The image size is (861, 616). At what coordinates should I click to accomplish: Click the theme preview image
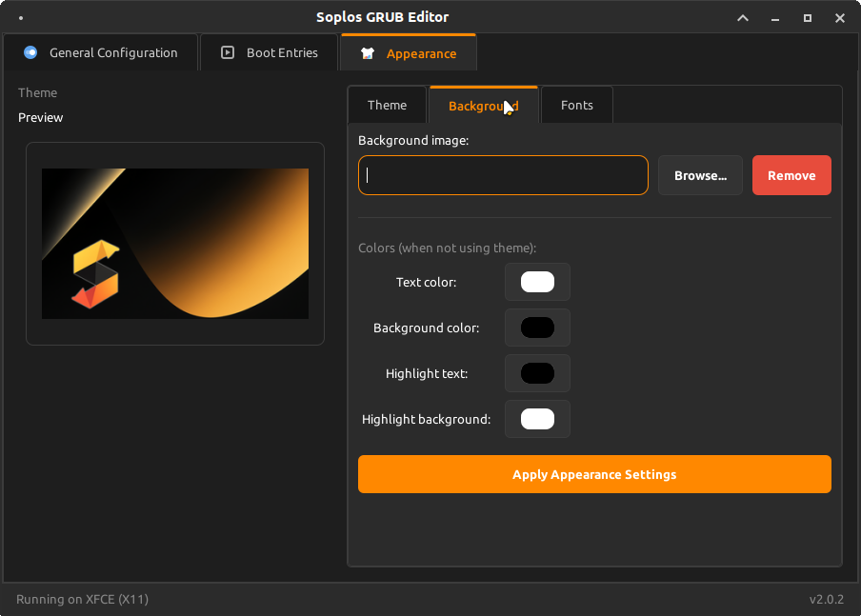pyautogui.click(x=175, y=244)
